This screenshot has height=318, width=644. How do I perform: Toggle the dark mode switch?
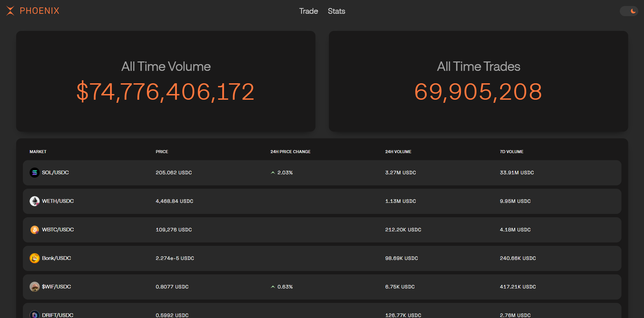(629, 11)
